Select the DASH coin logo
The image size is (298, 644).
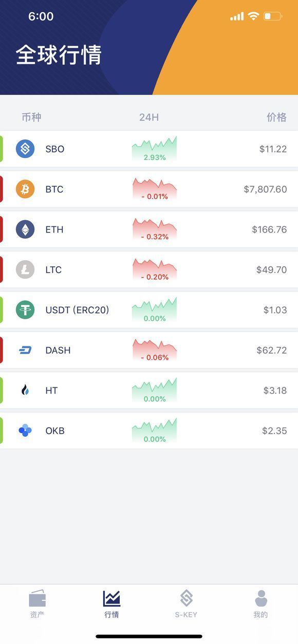click(25, 350)
